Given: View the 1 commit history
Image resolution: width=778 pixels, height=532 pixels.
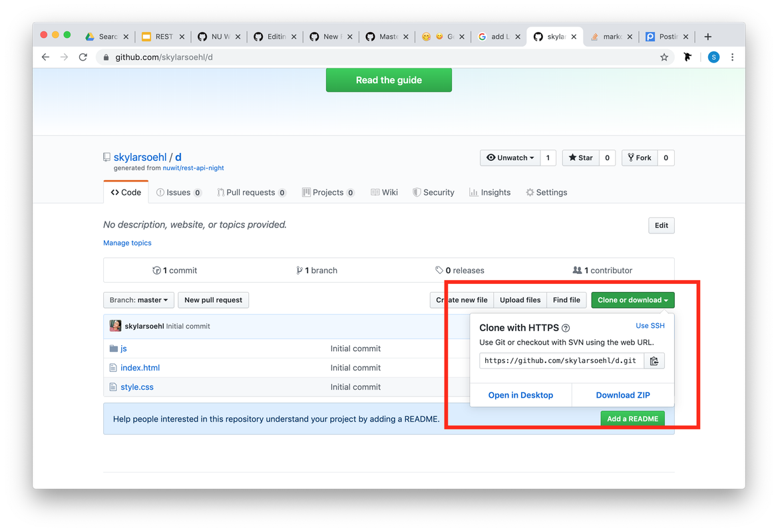Looking at the screenshot, I should point(174,270).
